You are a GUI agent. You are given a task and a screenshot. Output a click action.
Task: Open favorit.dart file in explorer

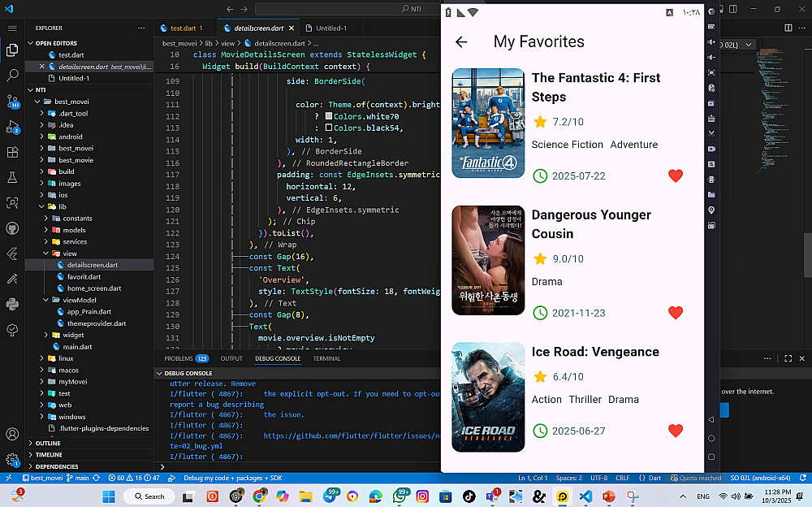[x=84, y=276]
